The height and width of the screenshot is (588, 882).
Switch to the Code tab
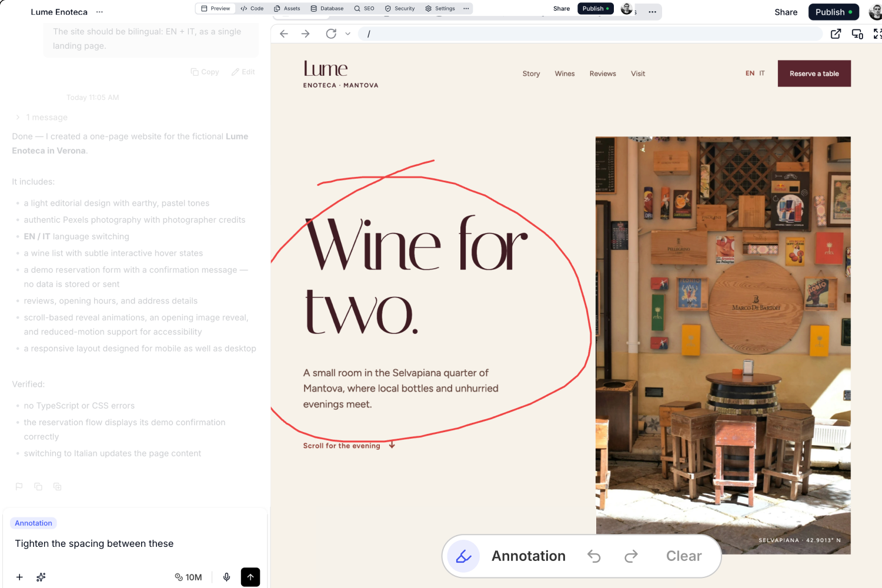(x=252, y=8)
